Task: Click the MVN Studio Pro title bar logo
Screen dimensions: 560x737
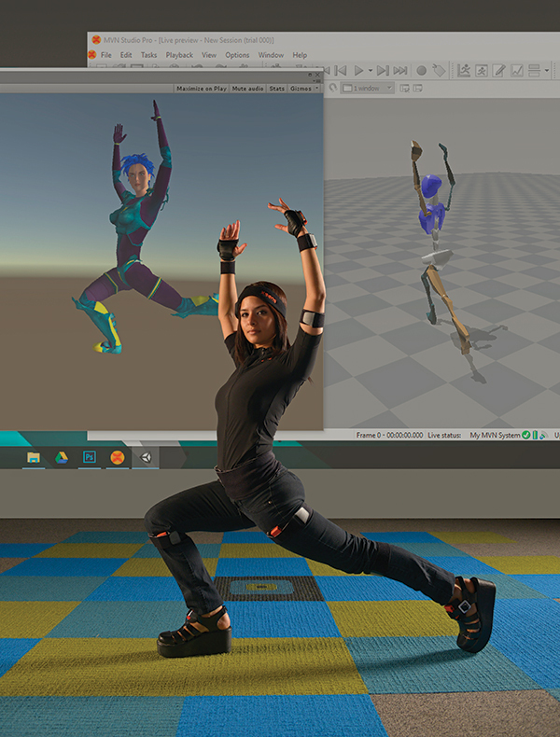Action: point(96,40)
